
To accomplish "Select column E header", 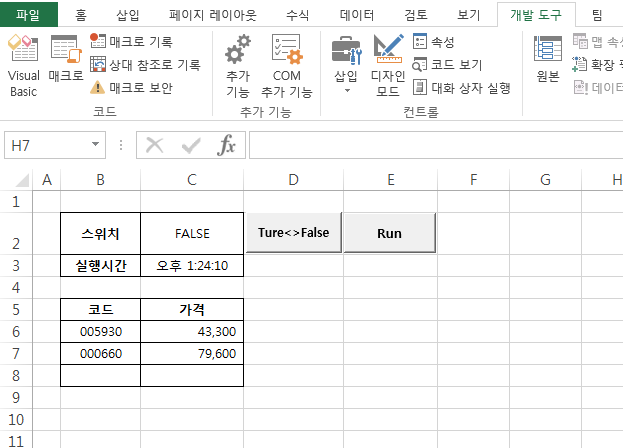I will point(391,180).
